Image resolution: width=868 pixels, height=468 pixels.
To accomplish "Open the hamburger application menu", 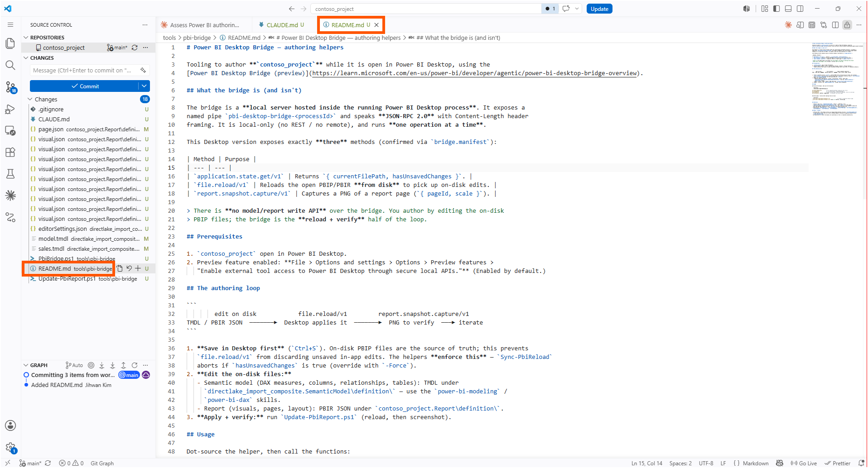I will coord(10,25).
